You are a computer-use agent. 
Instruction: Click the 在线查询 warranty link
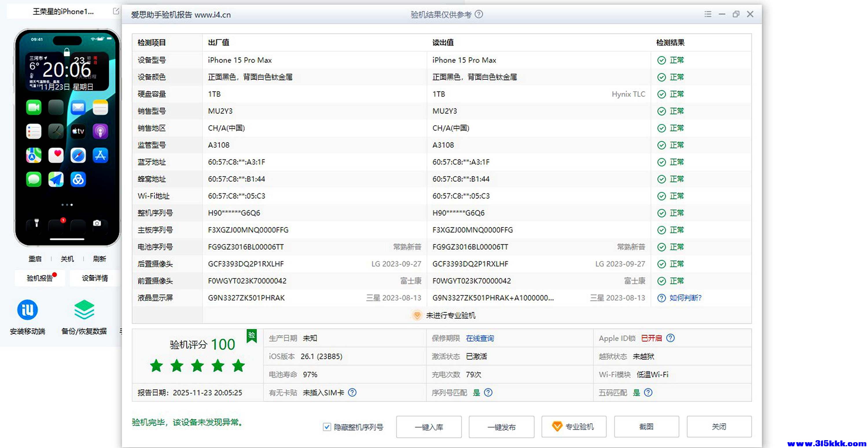479,338
